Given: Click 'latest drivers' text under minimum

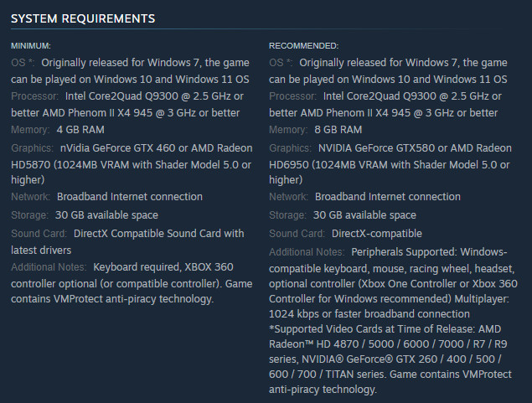Looking at the screenshot, I should pyautogui.click(x=41, y=251).
